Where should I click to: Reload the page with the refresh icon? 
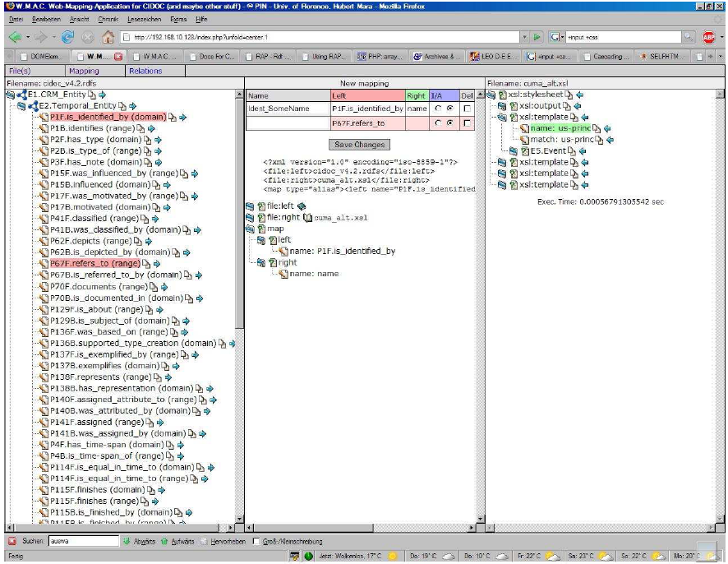67,37
